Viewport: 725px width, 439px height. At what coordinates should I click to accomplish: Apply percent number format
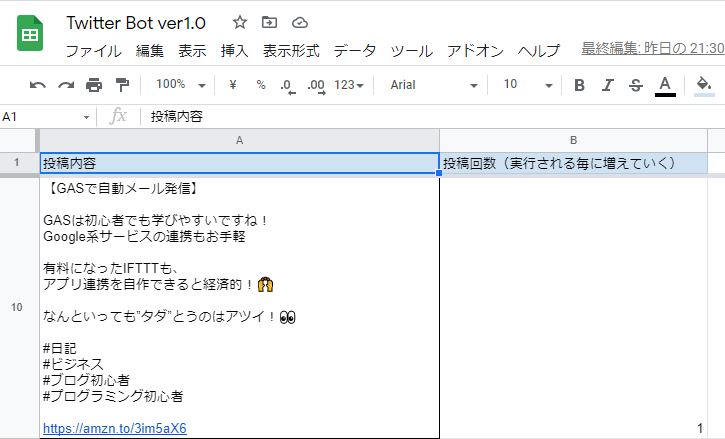[x=261, y=85]
